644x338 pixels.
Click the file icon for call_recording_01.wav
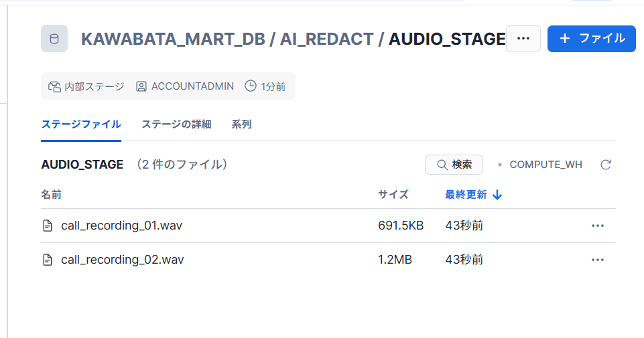coord(48,226)
